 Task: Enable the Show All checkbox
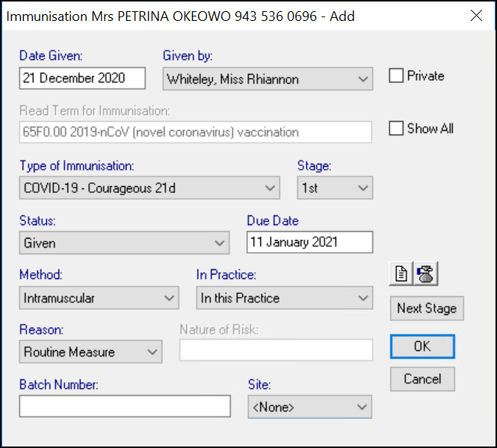(x=397, y=129)
